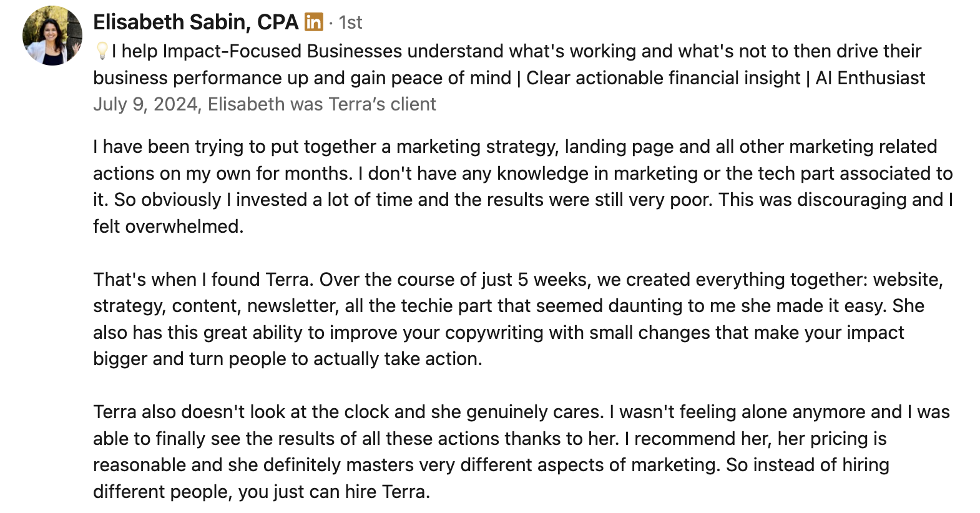Click the line starting 'Terra also doesn't look at the clock'

click(521, 413)
